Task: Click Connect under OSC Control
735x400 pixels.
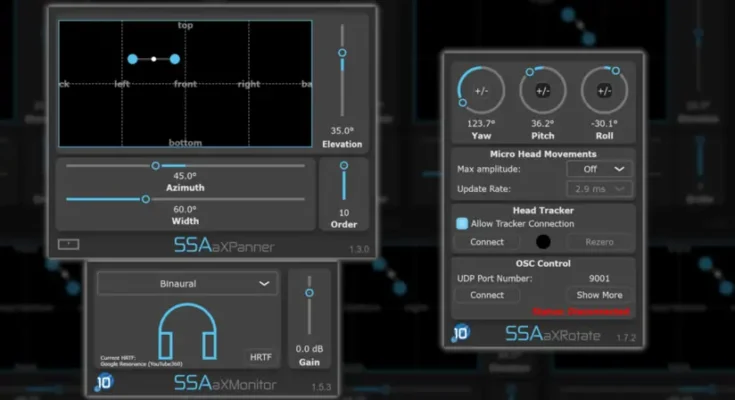Action: tap(487, 295)
